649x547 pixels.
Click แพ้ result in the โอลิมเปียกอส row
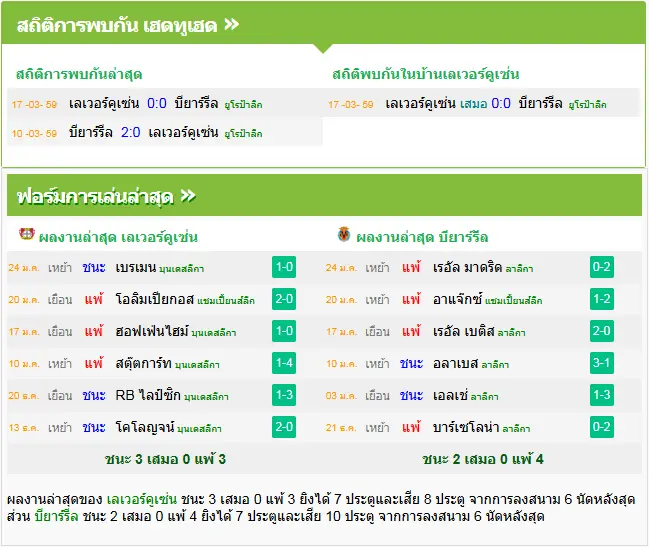94,299
